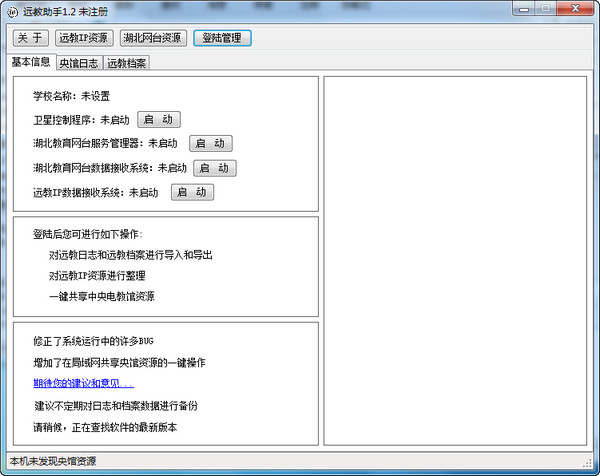Start 湖北教育网台数据接收系统 with its 启动 button
The width and height of the screenshot is (600, 476).
coord(215,168)
